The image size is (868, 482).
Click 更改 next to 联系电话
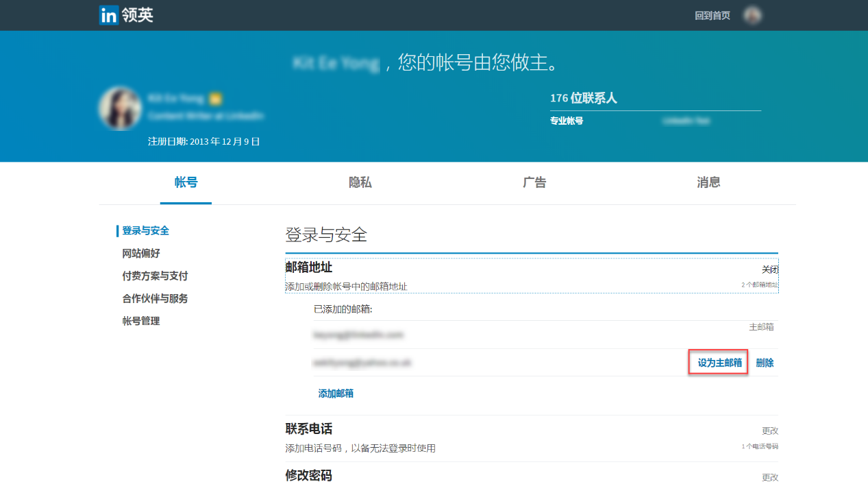[x=770, y=430]
